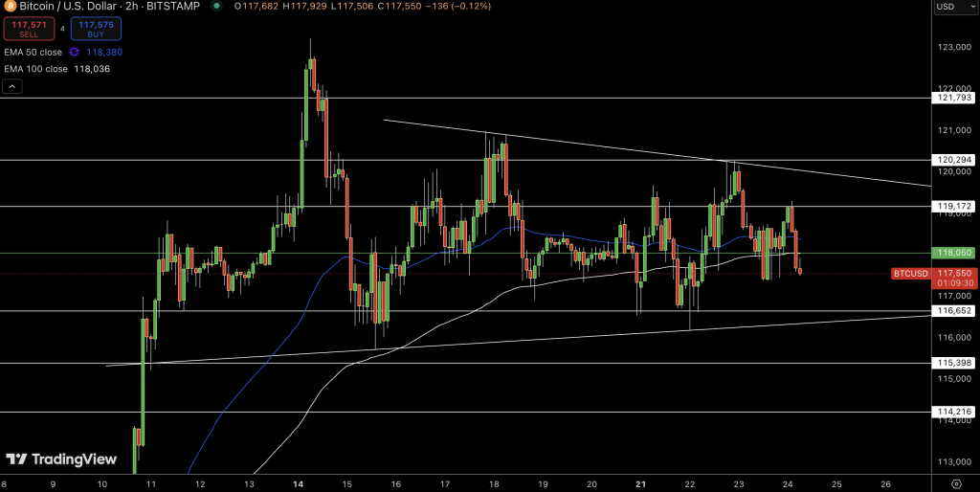980x492 pixels.
Task: Click the EMA 100 value 118,036
Action: [92, 69]
